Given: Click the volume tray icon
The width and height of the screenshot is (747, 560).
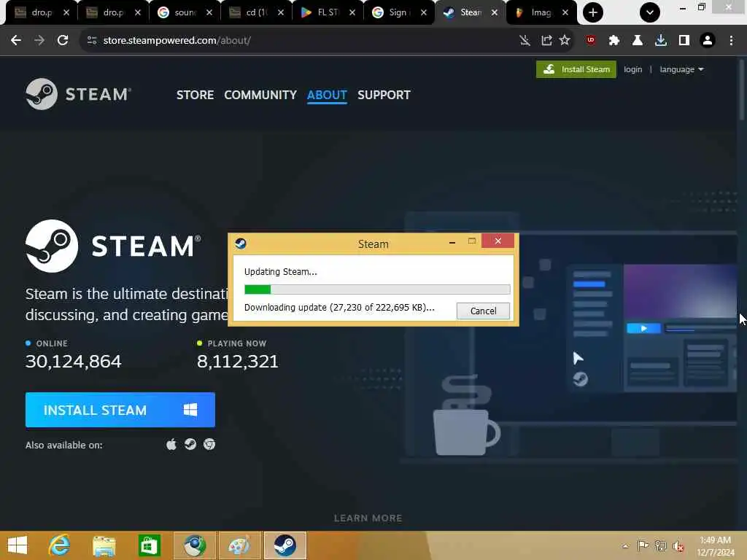Looking at the screenshot, I should tap(678, 546).
